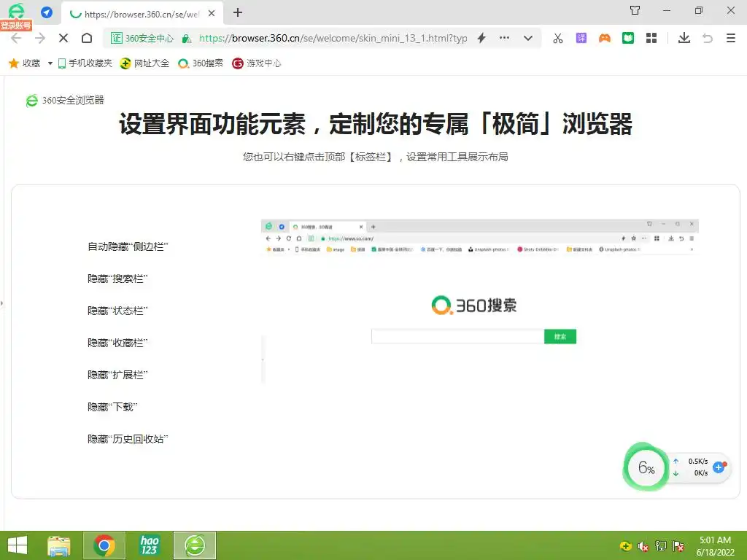Open 360搜索 bookmark
The image size is (747, 560).
(201, 63)
